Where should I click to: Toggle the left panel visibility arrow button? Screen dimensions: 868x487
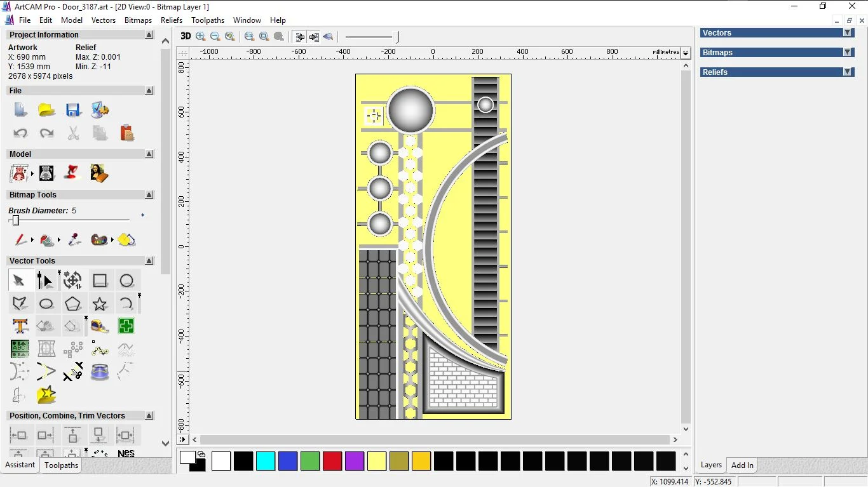pos(300,37)
